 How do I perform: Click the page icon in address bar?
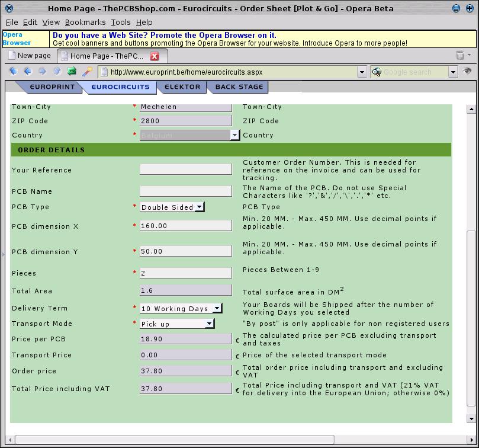[x=104, y=72]
